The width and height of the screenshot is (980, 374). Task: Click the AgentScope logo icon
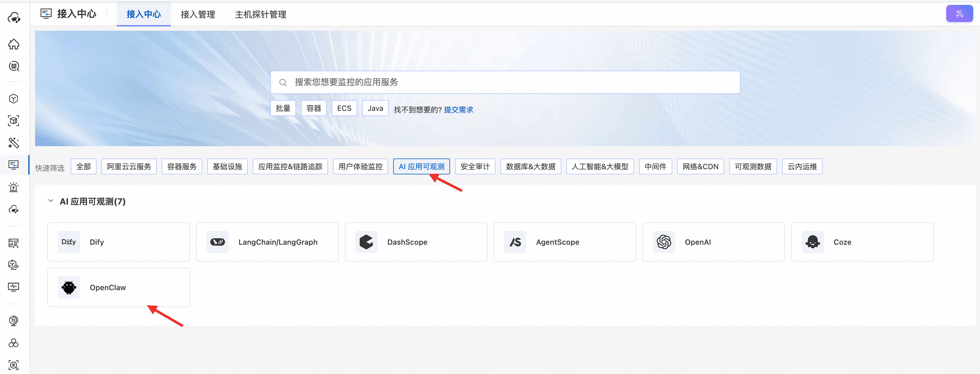pos(515,242)
